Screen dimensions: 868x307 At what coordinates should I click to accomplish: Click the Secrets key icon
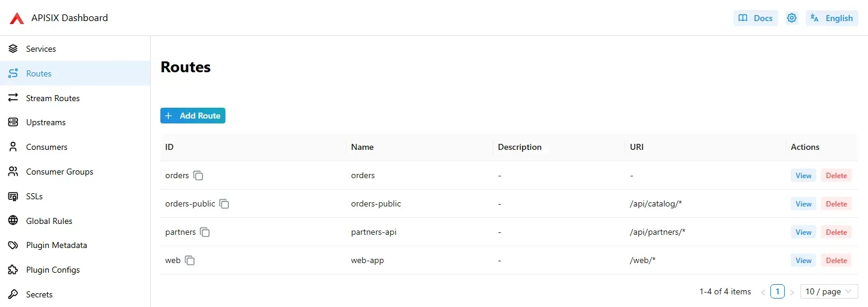coord(13,294)
